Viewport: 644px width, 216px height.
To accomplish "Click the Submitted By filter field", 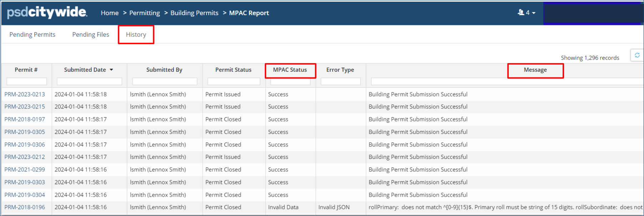I will coord(164,81).
